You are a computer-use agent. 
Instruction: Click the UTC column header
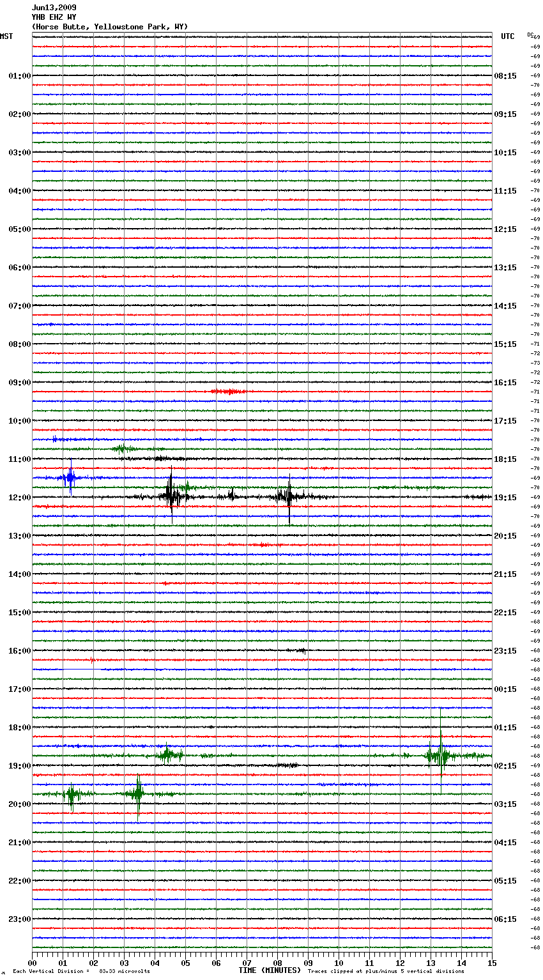click(508, 36)
